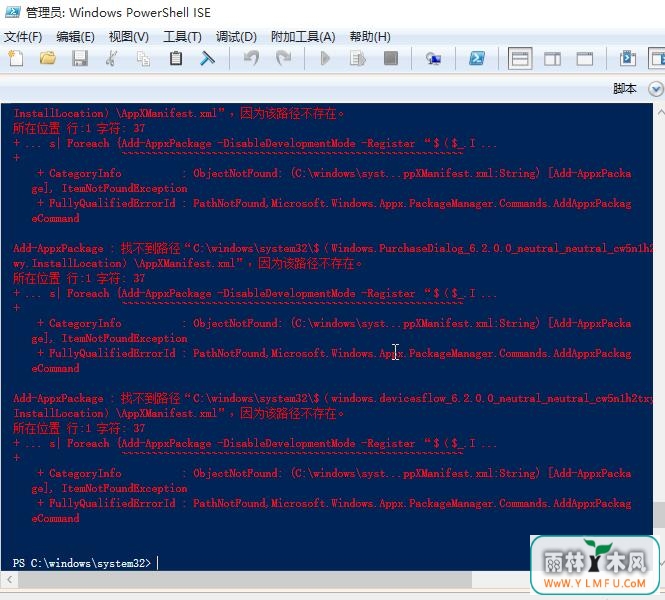Create a new script file
The height and width of the screenshot is (600, 665).
coord(16,58)
